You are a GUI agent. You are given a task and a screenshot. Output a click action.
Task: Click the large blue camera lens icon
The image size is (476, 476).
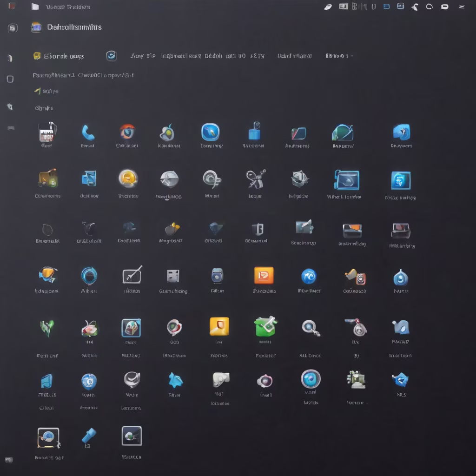click(x=311, y=379)
